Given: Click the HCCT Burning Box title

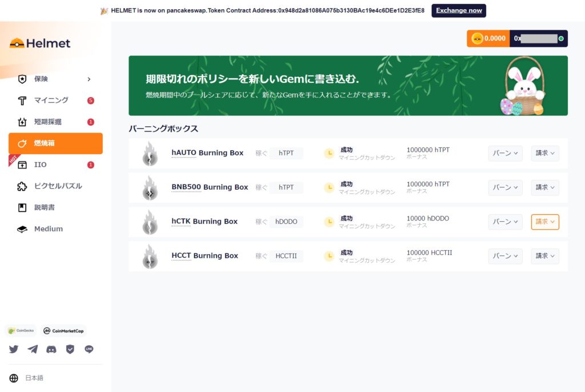Looking at the screenshot, I should pos(205,256).
